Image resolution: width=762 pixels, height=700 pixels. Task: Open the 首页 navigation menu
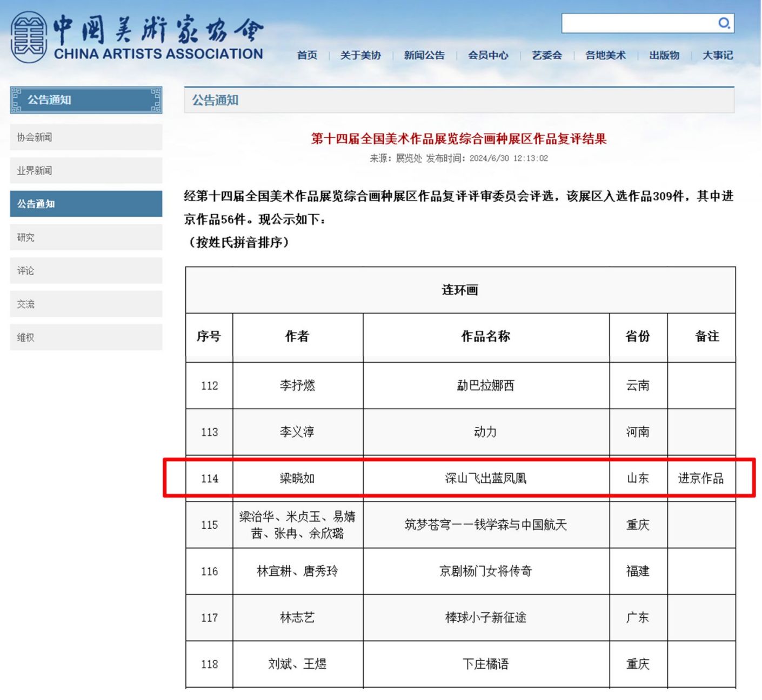pyautogui.click(x=307, y=55)
